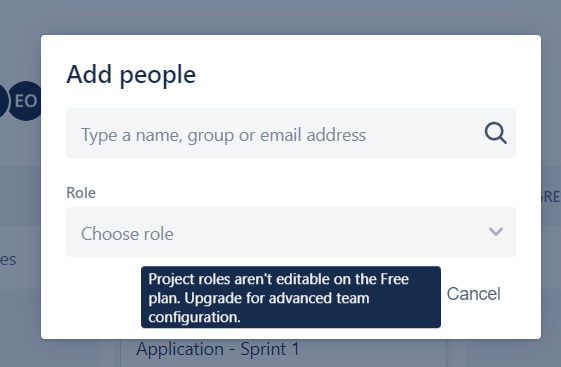Select the EO user avatar
Image resolution: width=561 pixels, height=367 pixels.
point(24,101)
